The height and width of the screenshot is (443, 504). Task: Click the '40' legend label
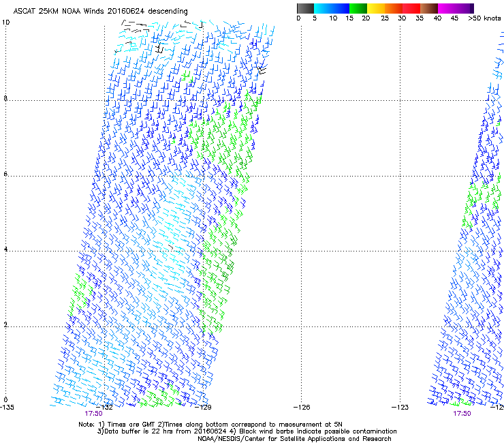click(437, 18)
